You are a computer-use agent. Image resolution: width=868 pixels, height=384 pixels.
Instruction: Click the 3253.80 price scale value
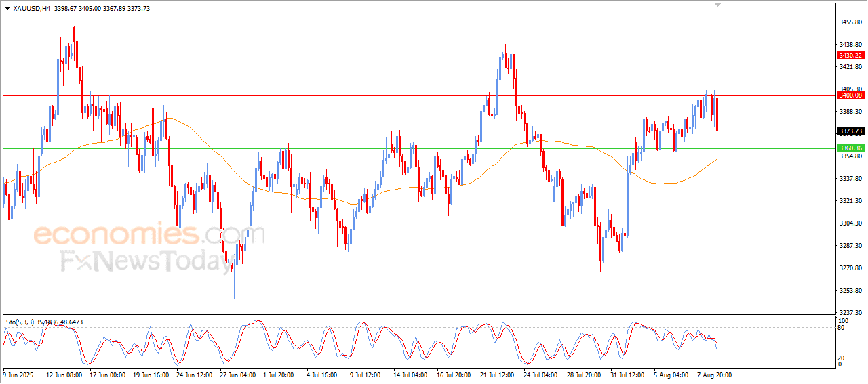850,291
